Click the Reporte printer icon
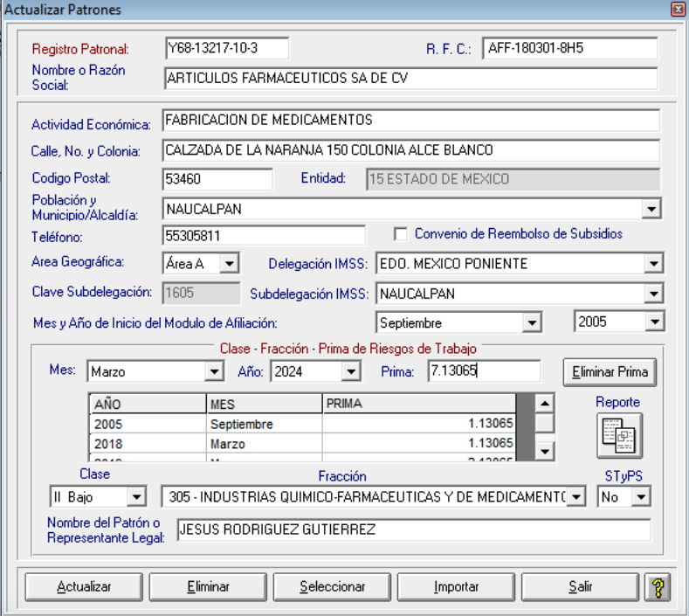The height and width of the screenshot is (616, 689). click(x=619, y=435)
